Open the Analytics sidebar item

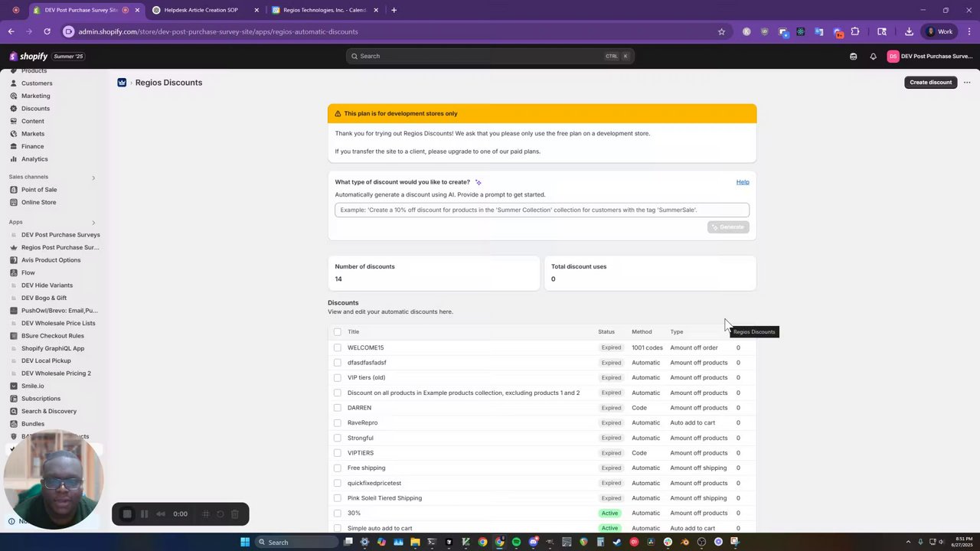[x=34, y=159]
